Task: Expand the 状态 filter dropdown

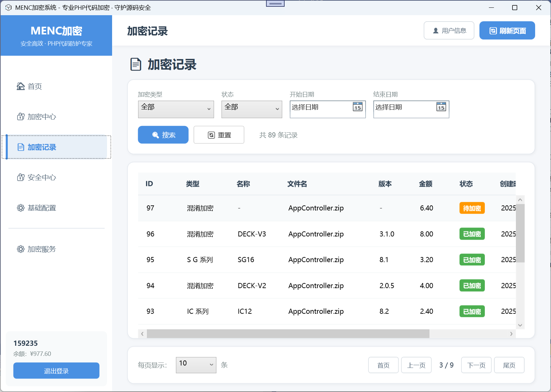Action: click(252, 109)
